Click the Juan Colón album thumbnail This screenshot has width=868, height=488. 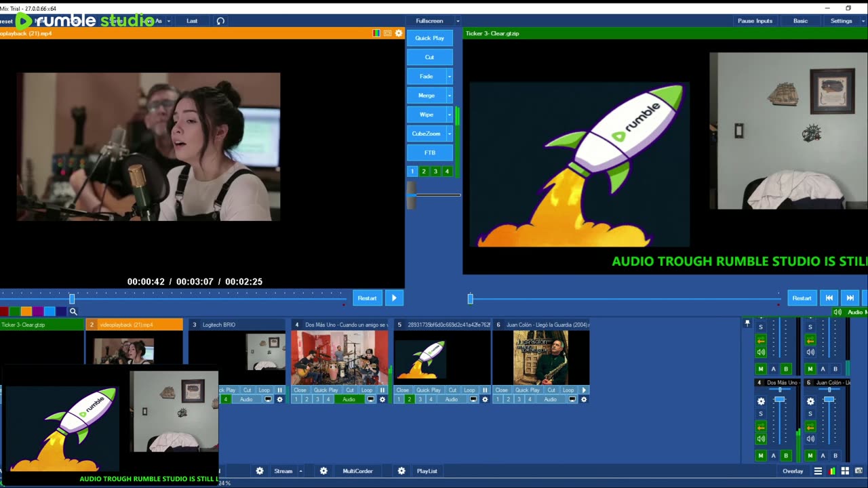pyautogui.click(x=541, y=357)
